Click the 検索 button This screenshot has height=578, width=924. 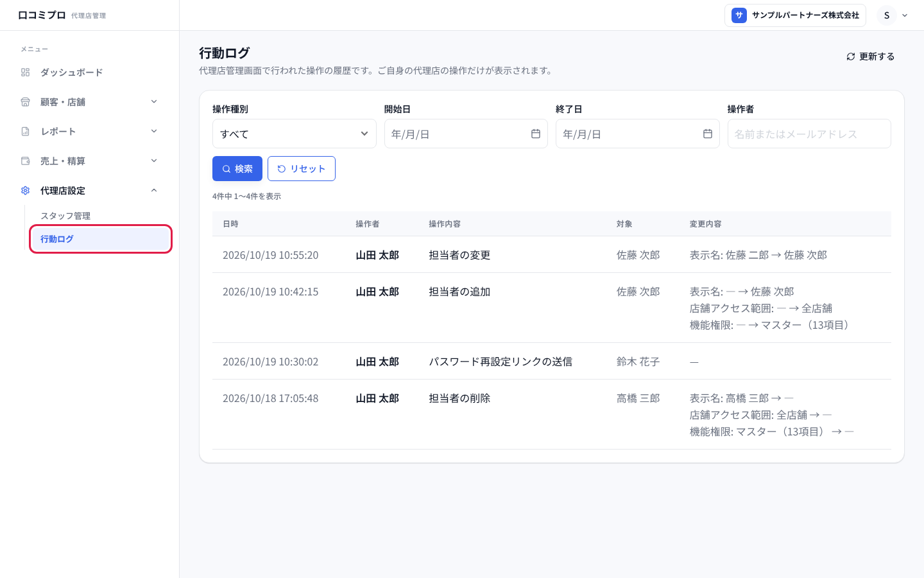[x=237, y=169]
